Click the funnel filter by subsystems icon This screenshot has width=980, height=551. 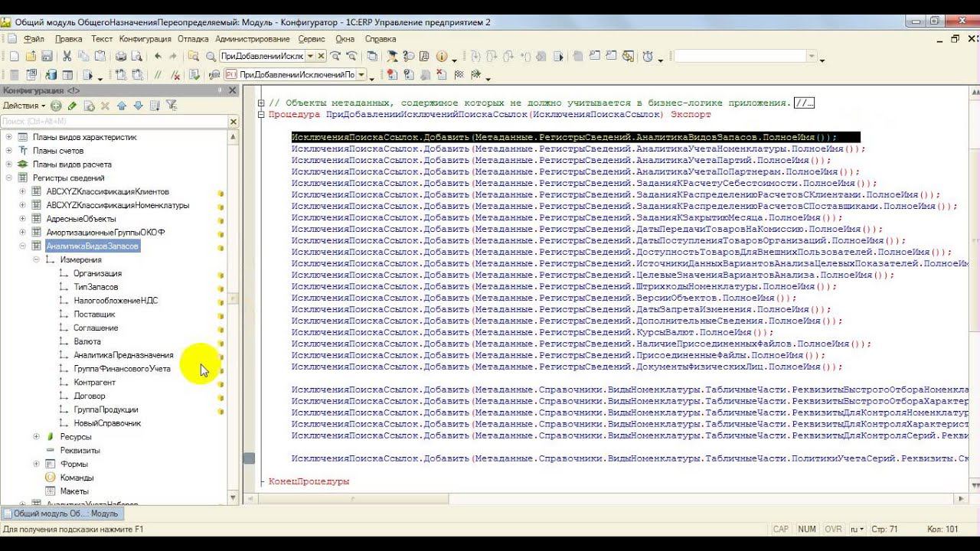coord(171,106)
